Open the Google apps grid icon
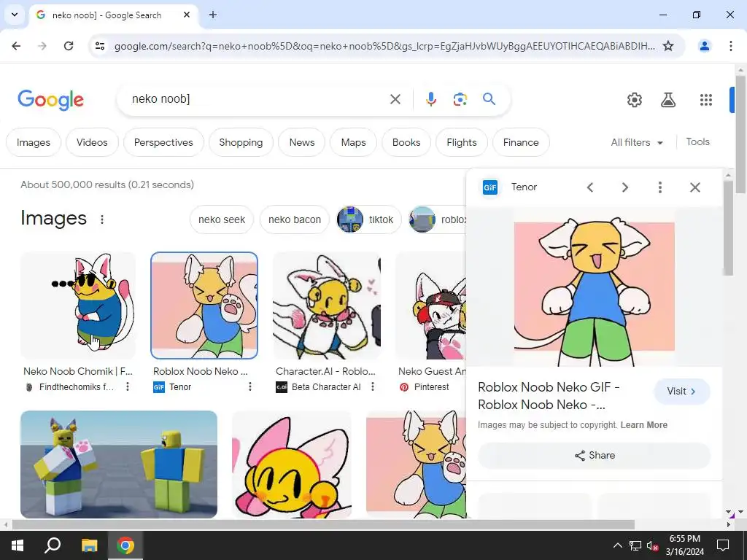This screenshot has height=560, width=747. tap(705, 99)
